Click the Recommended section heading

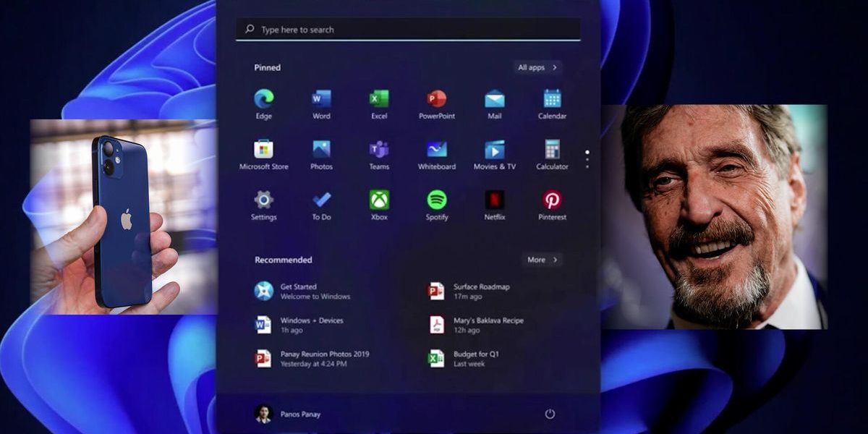click(283, 260)
